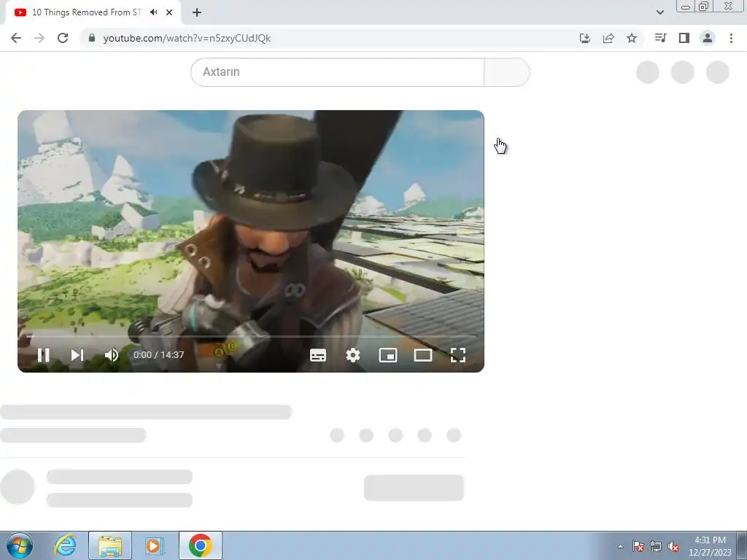Launch Internet Explorer from taskbar
747x560 pixels.
pyautogui.click(x=65, y=545)
